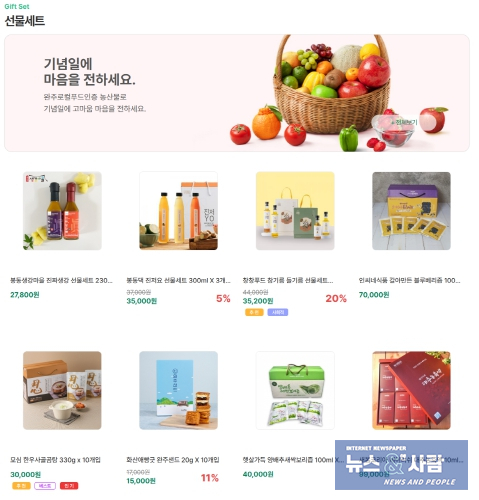
Task: Click the '선물세트' section heading
Action: (25, 21)
